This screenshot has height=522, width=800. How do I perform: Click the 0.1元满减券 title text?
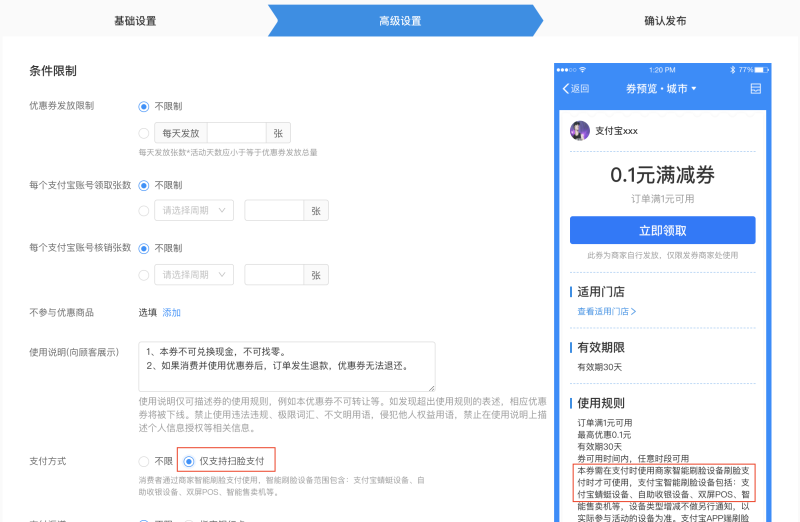(x=662, y=175)
